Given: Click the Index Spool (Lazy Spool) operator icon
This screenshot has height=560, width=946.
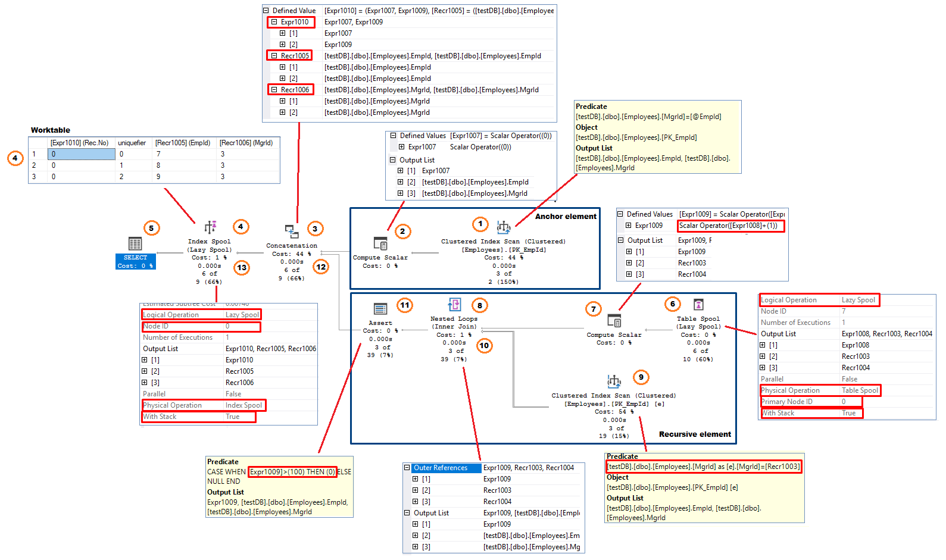Looking at the screenshot, I should point(210,227).
